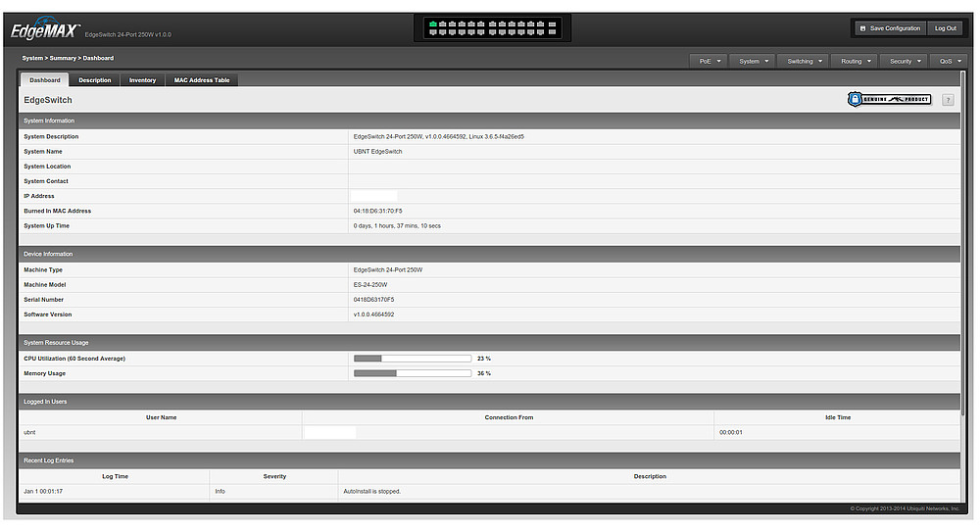Image resolution: width=980 pixels, height=531 pixels.
Task: Click the Log Time column header
Action: (x=115, y=477)
